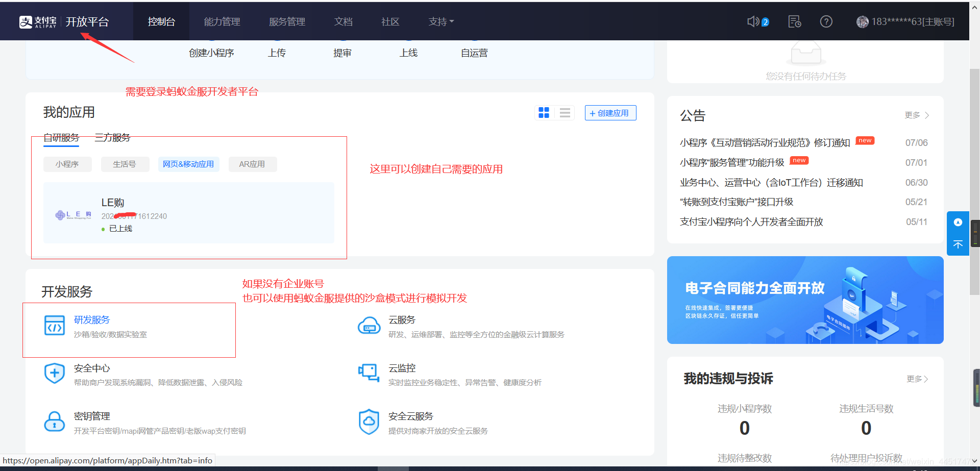Open 能力管理 menu item
This screenshot has height=471, width=980.
222,21
